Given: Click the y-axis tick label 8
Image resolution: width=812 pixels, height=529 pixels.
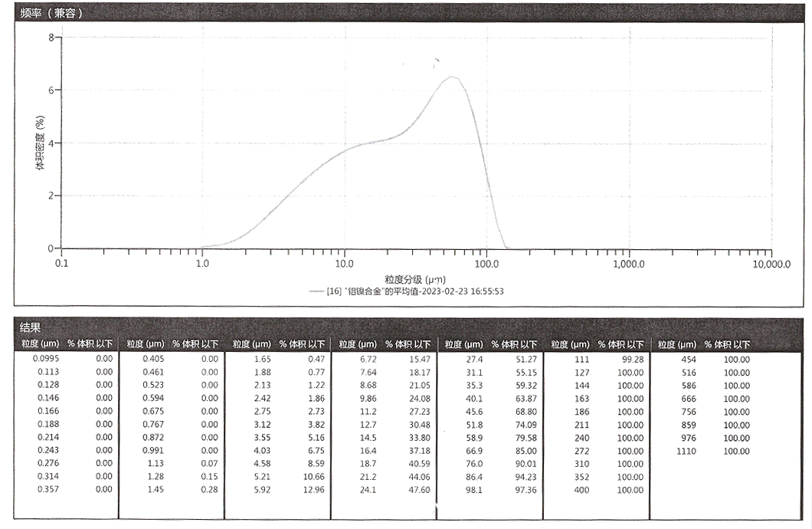Looking at the screenshot, I should (x=51, y=38).
